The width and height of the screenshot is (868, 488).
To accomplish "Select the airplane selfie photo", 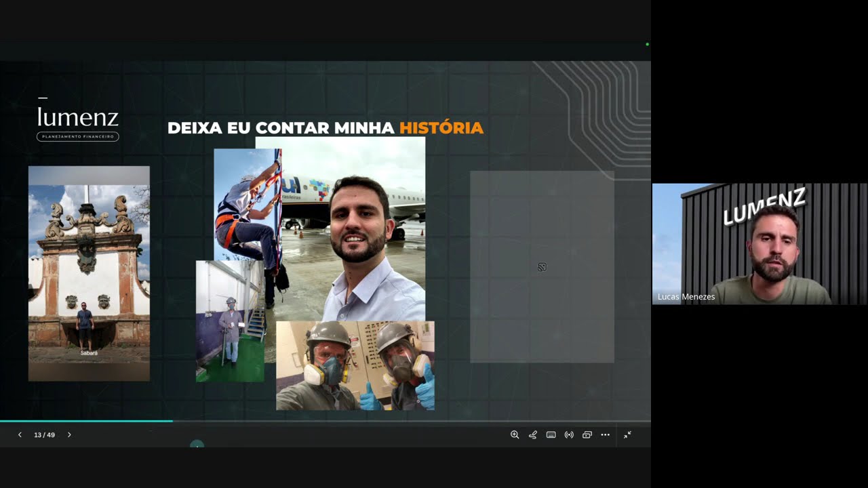I will tap(353, 230).
